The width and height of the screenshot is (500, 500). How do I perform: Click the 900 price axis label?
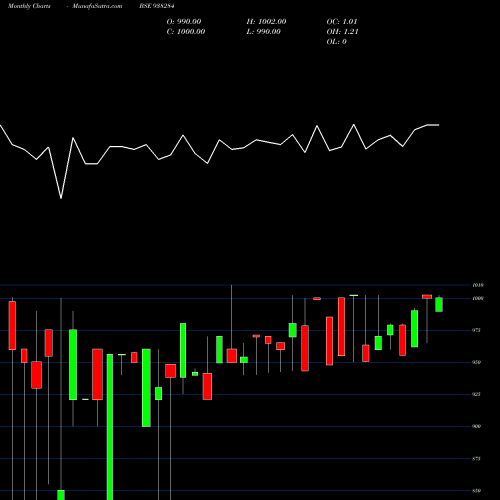coord(477,426)
